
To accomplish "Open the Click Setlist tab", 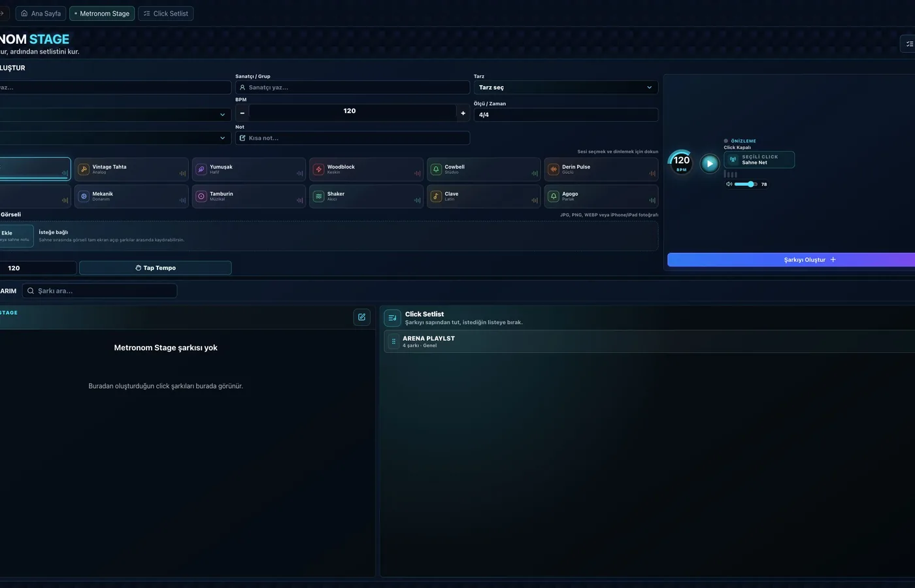I will point(165,13).
